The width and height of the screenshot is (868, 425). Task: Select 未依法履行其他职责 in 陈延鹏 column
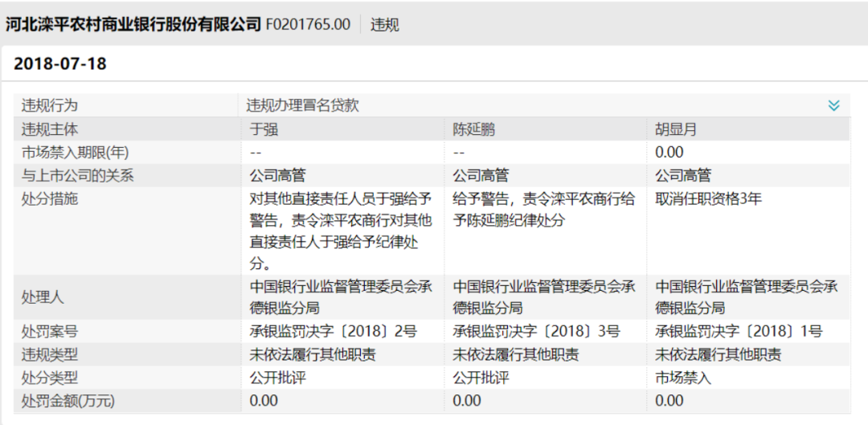click(x=516, y=355)
